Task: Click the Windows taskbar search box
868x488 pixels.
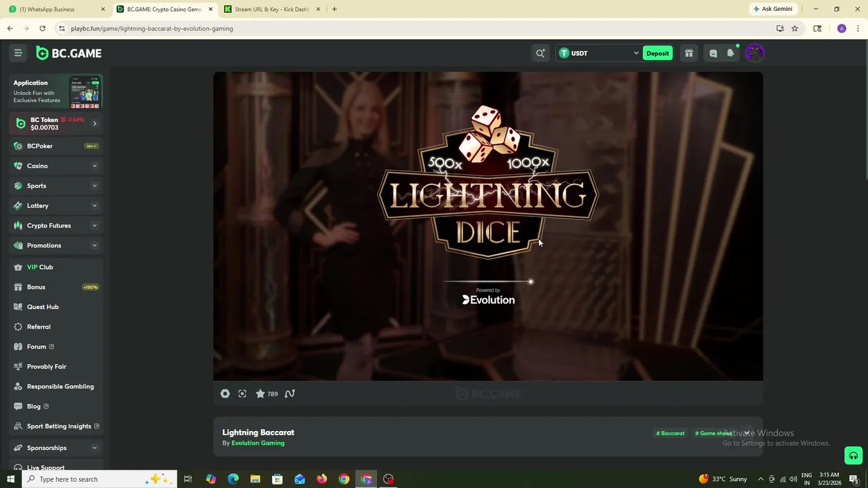Action: click(x=99, y=479)
